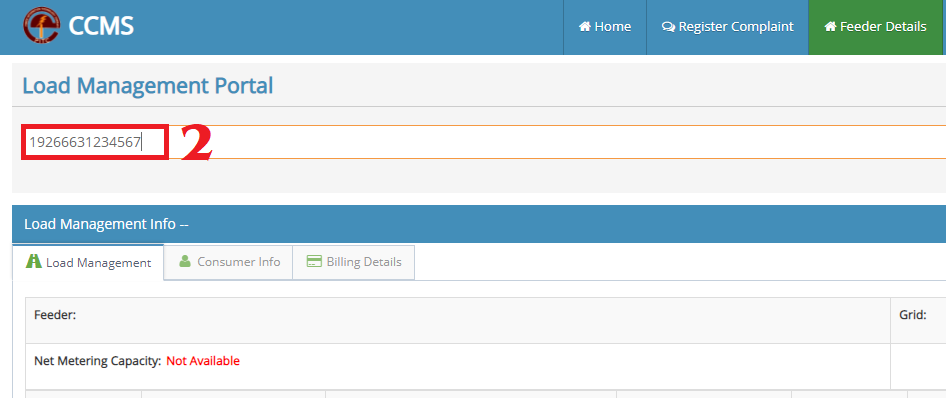Click the Feeder label in the table
946x398 pixels.
[x=55, y=315]
